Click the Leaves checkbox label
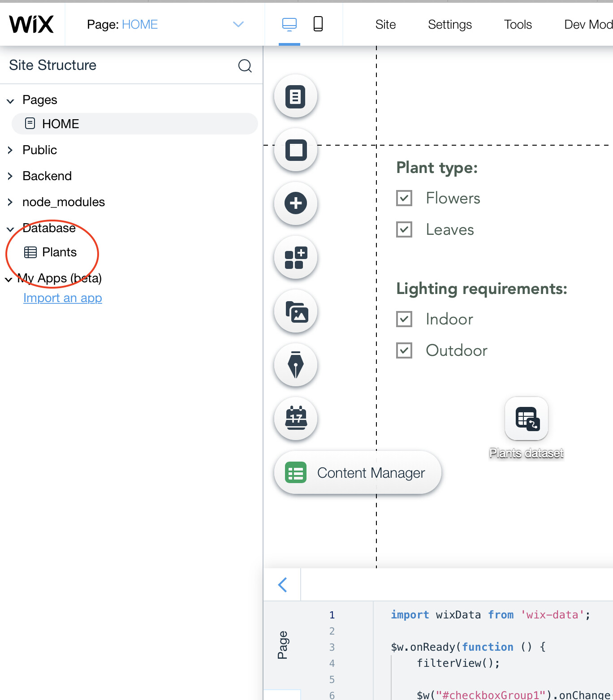613x700 pixels. tap(450, 229)
